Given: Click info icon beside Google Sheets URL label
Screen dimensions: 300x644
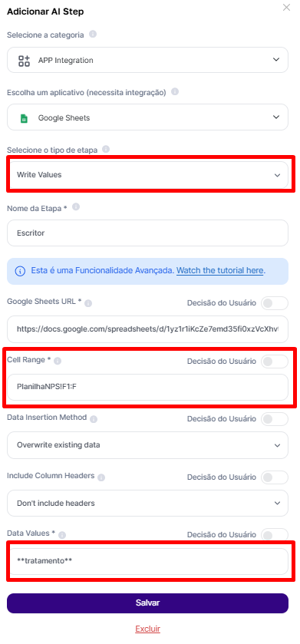Looking at the screenshot, I should pos(88,303).
